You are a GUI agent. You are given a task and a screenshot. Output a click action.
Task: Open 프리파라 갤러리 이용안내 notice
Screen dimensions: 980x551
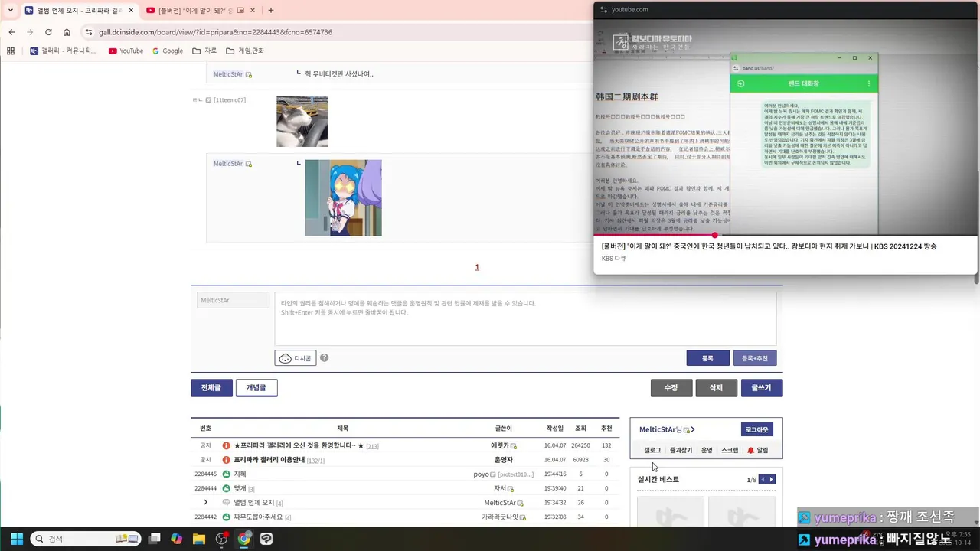[269, 460]
